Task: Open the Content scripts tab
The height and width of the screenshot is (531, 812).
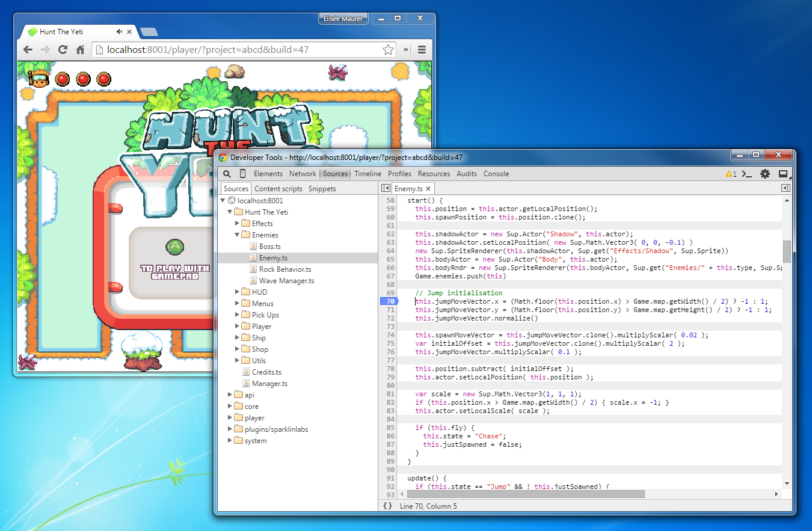Action: pos(278,189)
